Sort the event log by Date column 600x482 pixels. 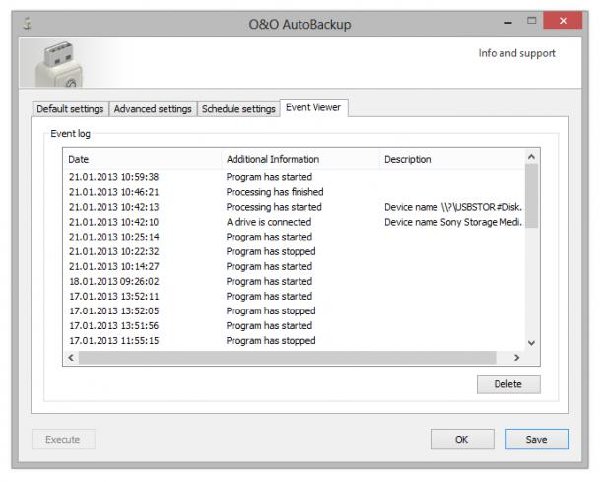pyautogui.click(x=142, y=159)
